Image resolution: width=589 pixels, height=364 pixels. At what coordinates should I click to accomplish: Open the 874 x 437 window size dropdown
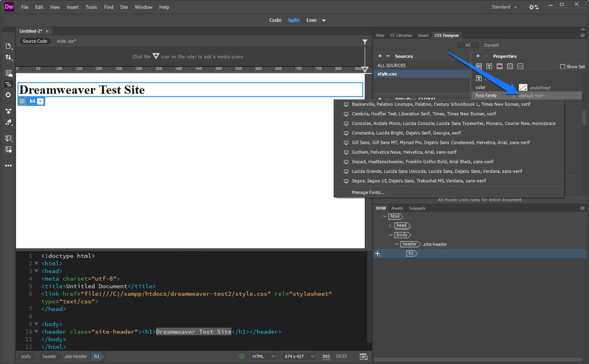pyautogui.click(x=298, y=356)
